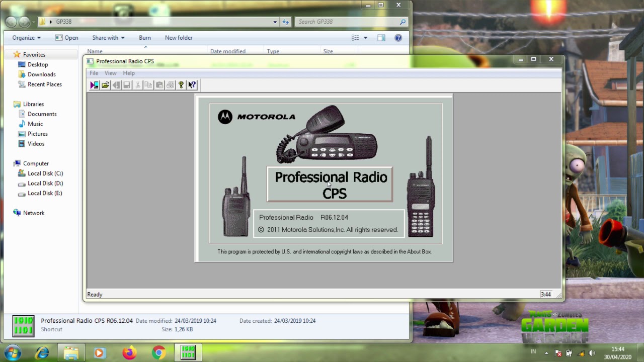Sort by the Type column header

[273, 51]
